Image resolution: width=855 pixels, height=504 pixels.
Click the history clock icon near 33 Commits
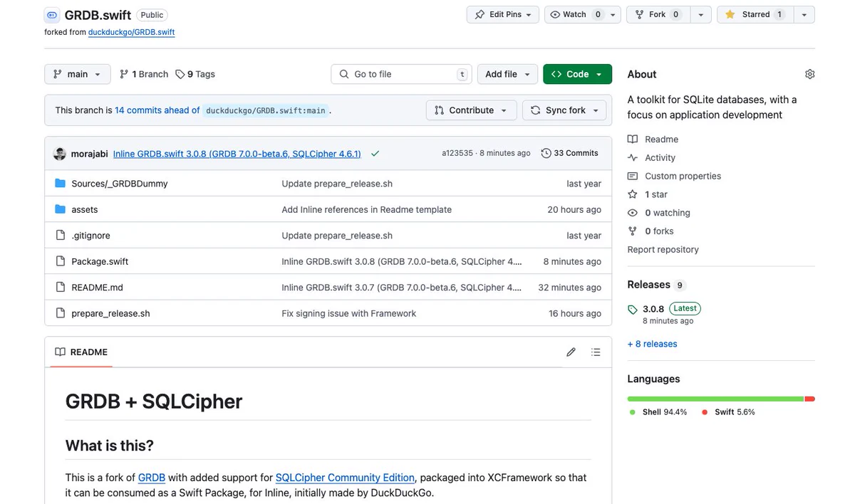pyautogui.click(x=546, y=153)
